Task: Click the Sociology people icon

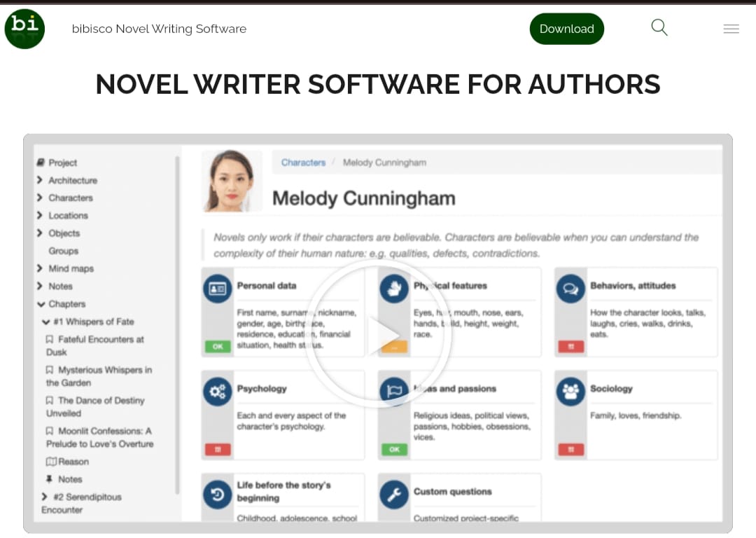Action: (x=571, y=392)
